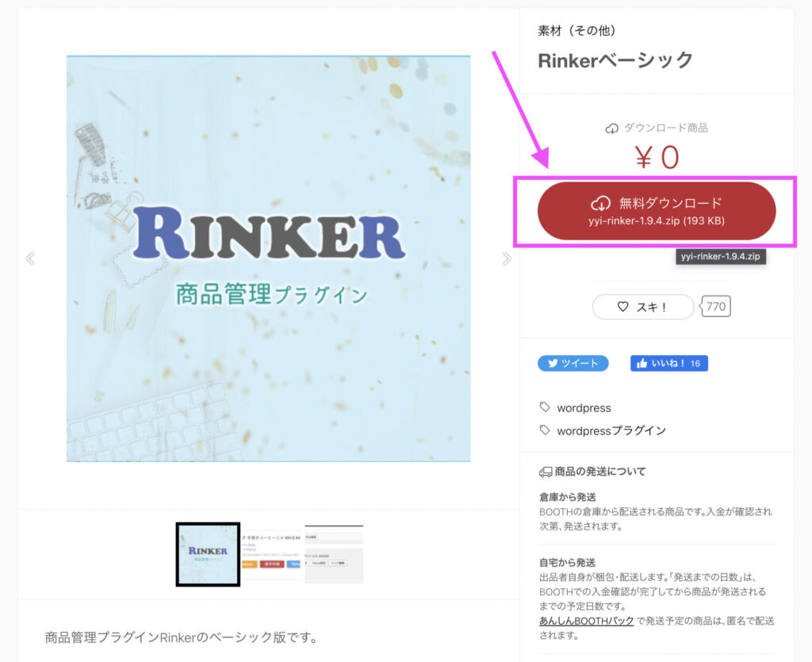Click the cloud download icon in red button
The width and height of the screenshot is (812, 662).
601,203
